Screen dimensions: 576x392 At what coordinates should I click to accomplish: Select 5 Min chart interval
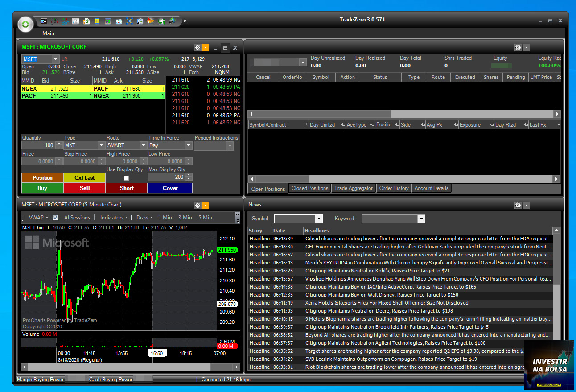[x=205, y=218]
